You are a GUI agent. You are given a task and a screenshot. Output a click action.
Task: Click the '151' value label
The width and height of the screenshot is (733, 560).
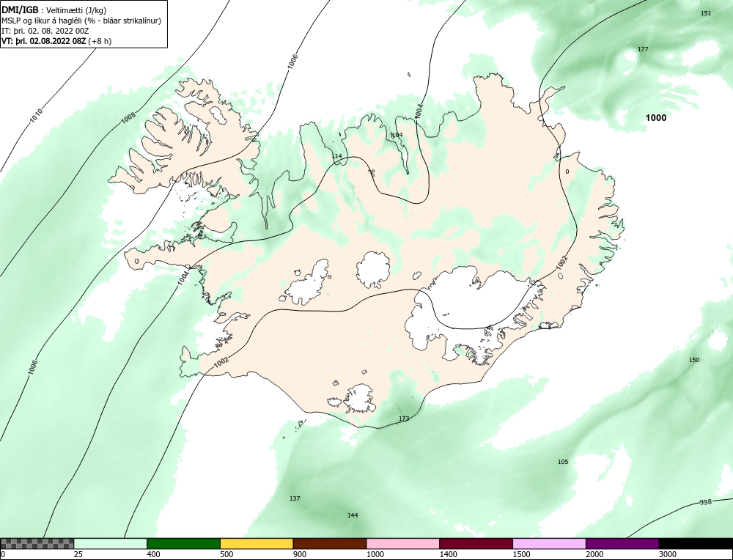coord(706,13)
